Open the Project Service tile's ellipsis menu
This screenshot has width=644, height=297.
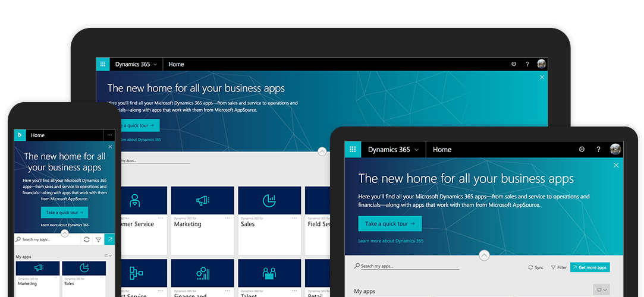[161, 290]
